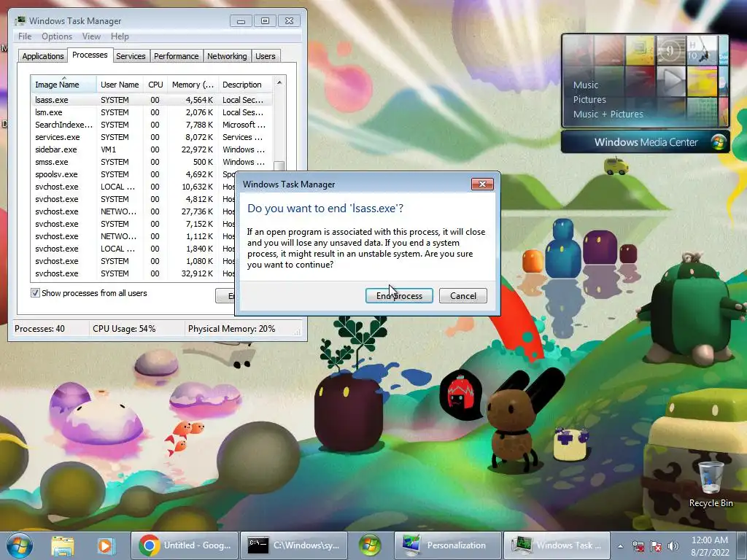This screenshot has width=747, height=560.
Task: Click the CPU Usage: 54% status entry
Action: pyautogui.click(x=124, y=329)
